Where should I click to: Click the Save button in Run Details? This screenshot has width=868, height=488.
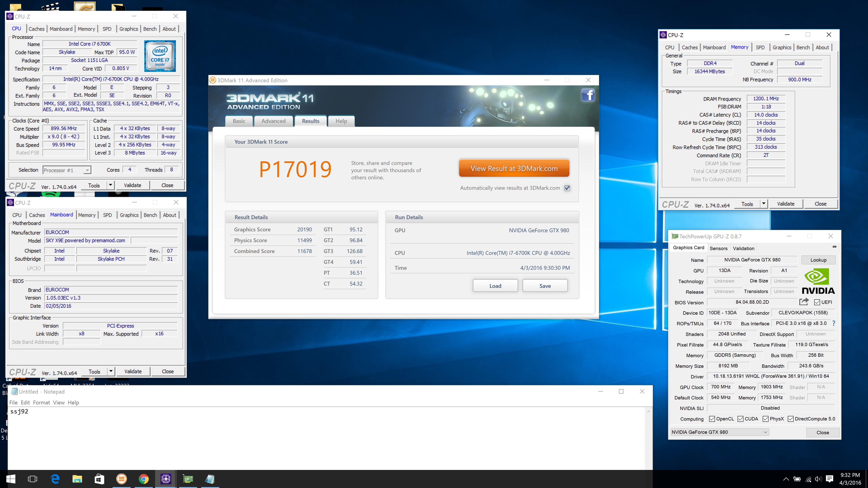tap(545, 286)
